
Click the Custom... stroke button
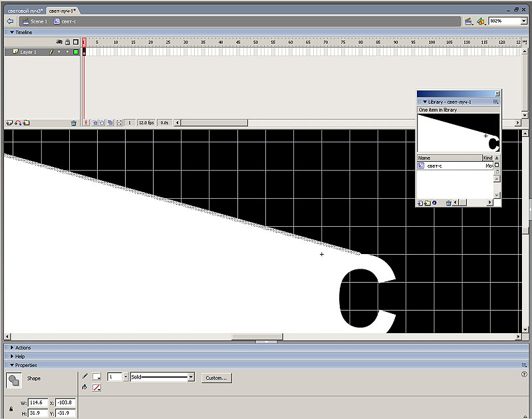pyautogui.click(x=215, y=377)
